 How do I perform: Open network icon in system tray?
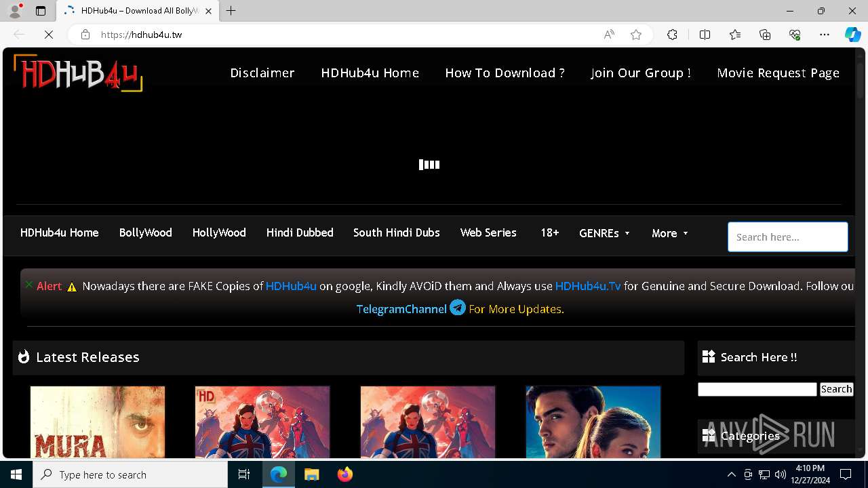pyautogui.click(x=764, y=474)
